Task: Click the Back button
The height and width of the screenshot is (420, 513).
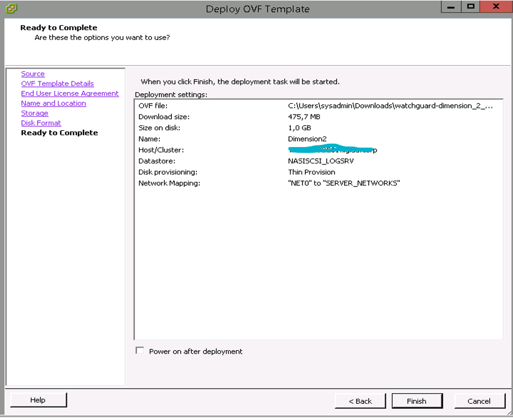Action: click(360, 401)
